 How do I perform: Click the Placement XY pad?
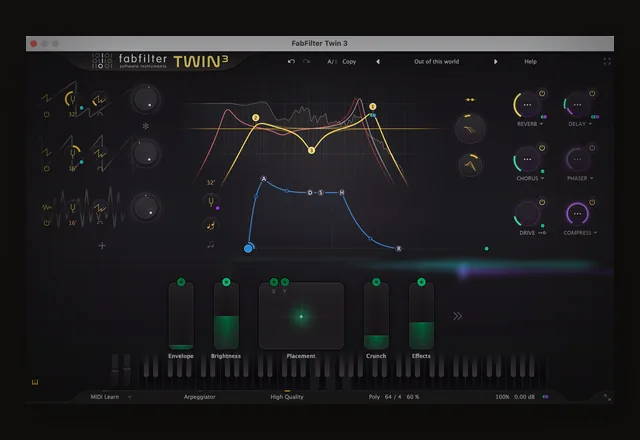pyautogui.click(x=301, y=316)
